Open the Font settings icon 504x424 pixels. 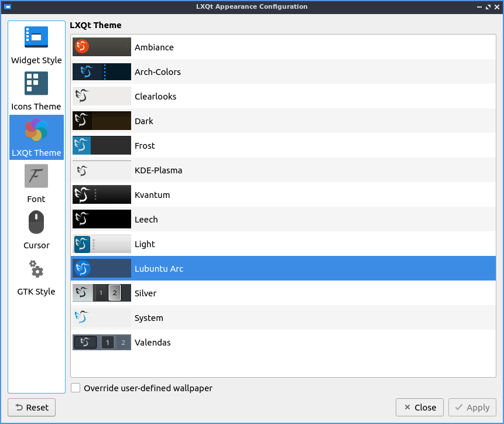point(36,176)
